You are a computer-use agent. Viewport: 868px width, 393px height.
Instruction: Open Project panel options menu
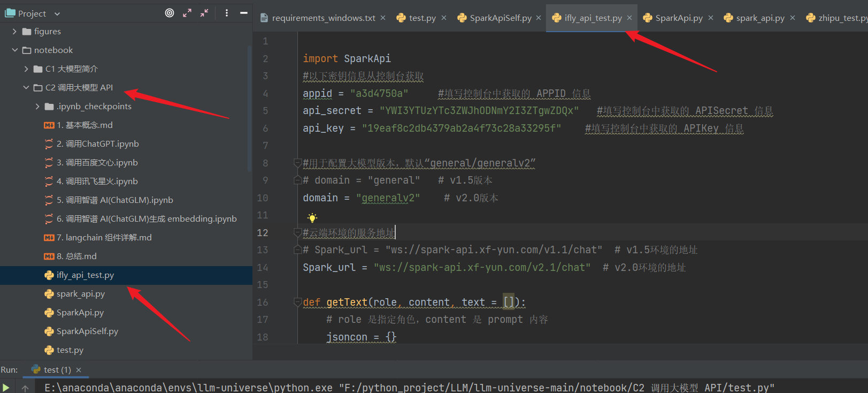[x=227, y=13]
